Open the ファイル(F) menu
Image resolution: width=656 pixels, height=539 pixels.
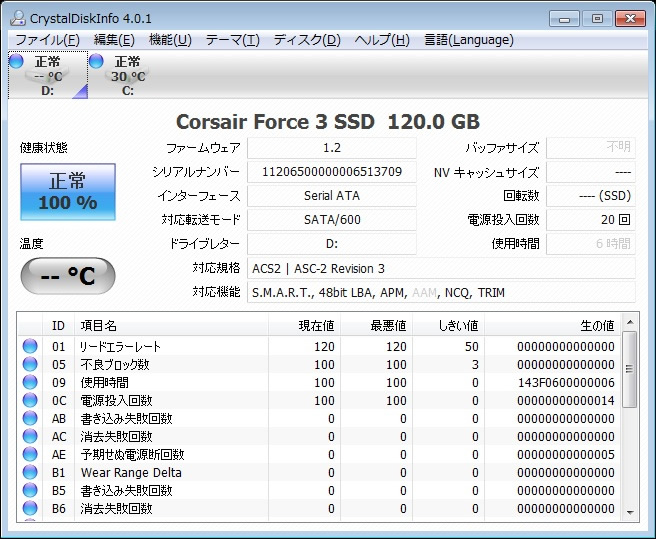pos(47,40)
